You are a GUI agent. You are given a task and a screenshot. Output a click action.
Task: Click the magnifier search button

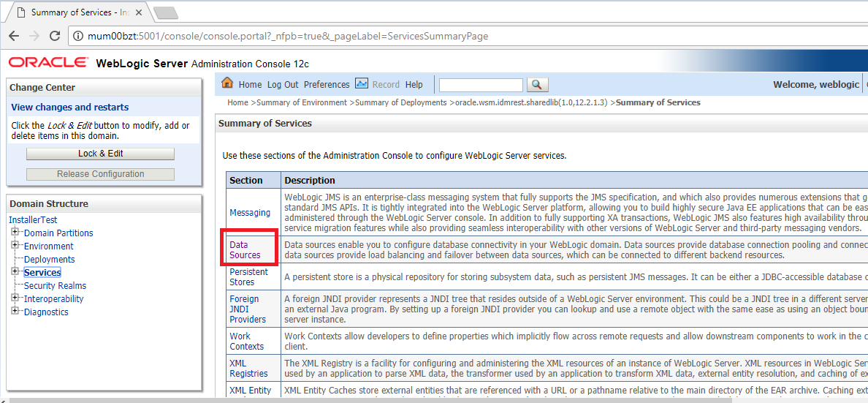click(537, 85)
